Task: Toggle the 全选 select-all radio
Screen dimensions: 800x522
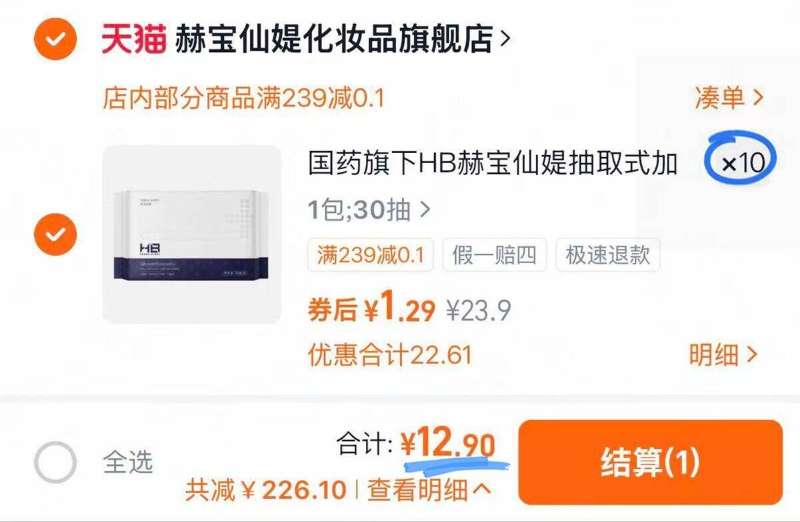Action: click(55, 462)
